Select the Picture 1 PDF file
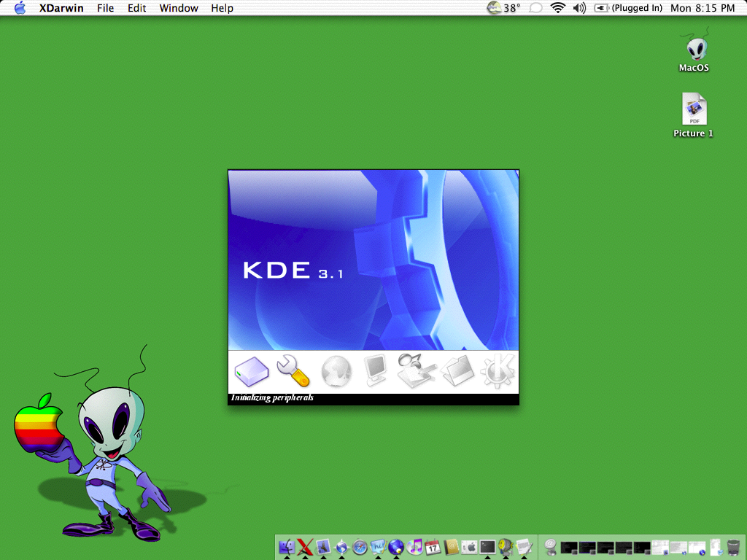Viewport: 747px width, 560px height. (x=694, y=115)
